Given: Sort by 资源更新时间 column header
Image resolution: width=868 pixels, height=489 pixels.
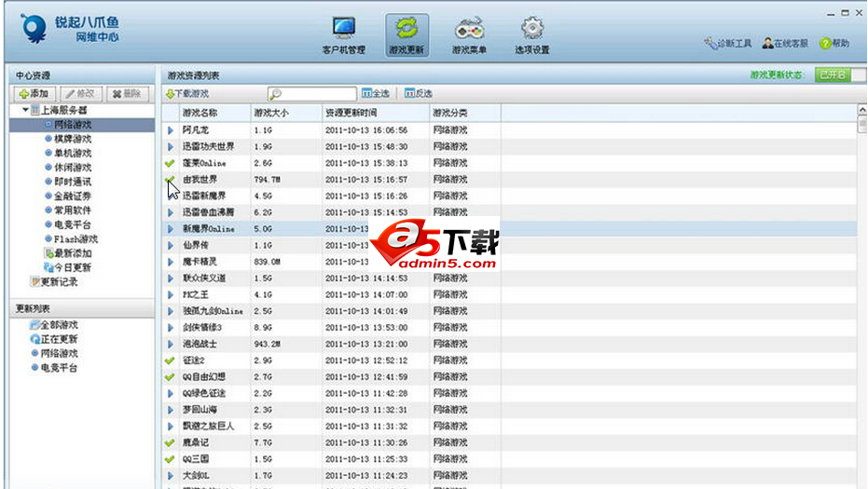Looking at the screenshot, I should [376, 113].
